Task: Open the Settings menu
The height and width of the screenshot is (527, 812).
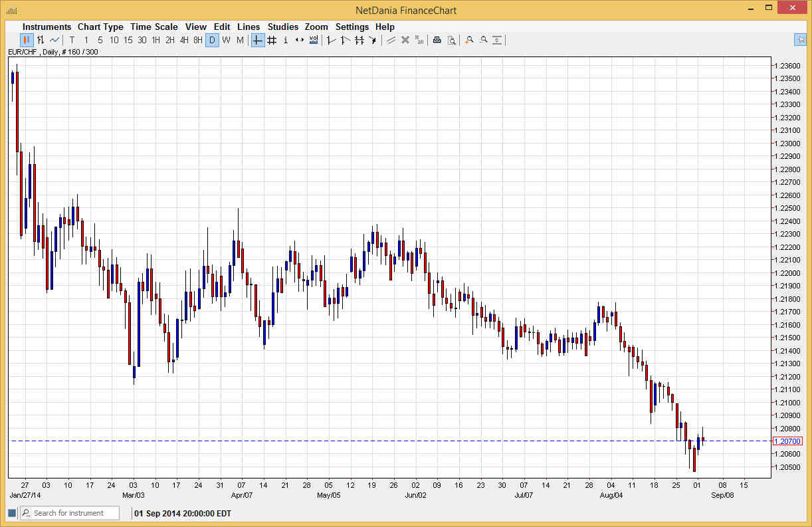Action: 352,27
